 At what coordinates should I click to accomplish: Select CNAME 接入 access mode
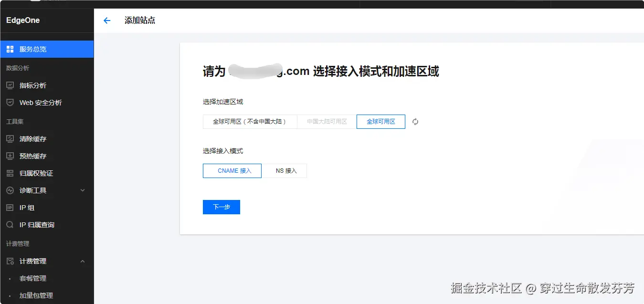(232, 170)
